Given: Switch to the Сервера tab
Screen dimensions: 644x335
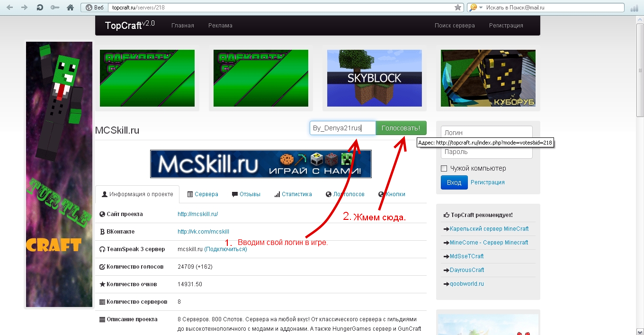Looking at the screenshot, I should (x=203, y=194).
